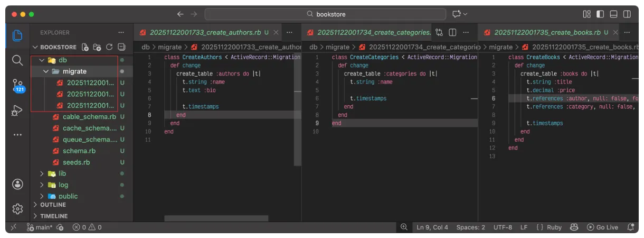Click New File icon in Explorer header
The height and width of the screenshot is (238, 644).
(x=86, y=47)
